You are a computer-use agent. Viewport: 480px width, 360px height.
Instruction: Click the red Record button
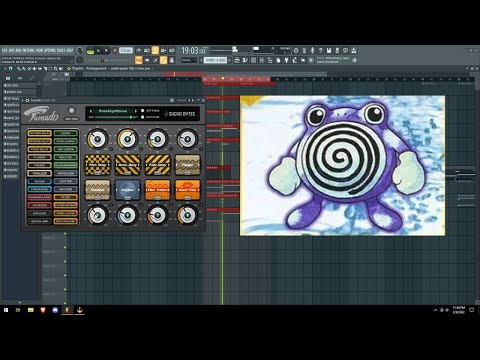coord(115,51)
